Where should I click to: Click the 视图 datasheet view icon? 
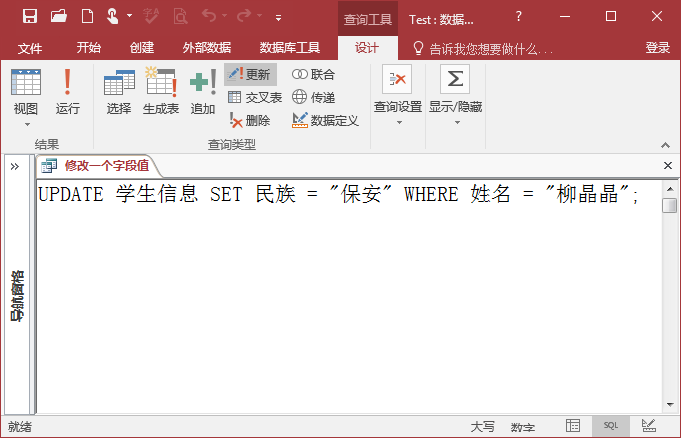[26, 82]
